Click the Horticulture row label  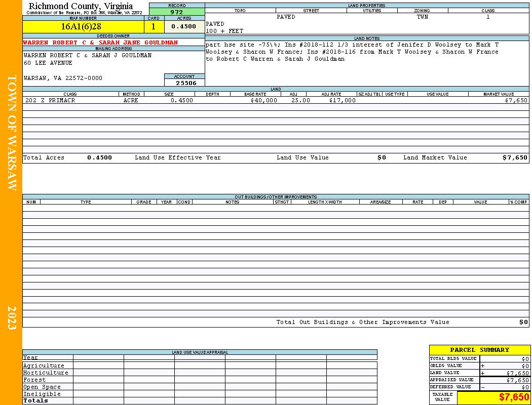46,373
